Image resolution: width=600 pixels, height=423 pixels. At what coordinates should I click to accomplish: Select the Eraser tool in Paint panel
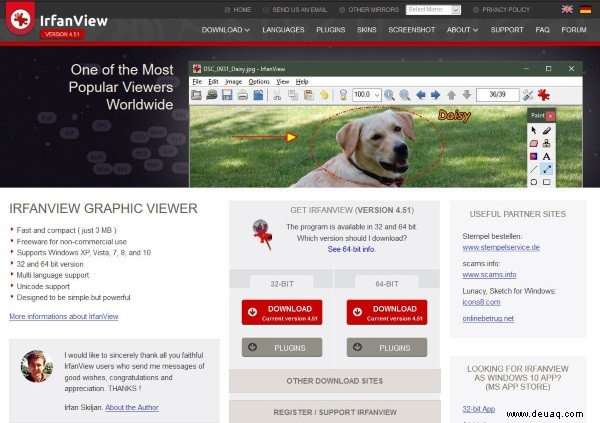[x=534, y=144]
